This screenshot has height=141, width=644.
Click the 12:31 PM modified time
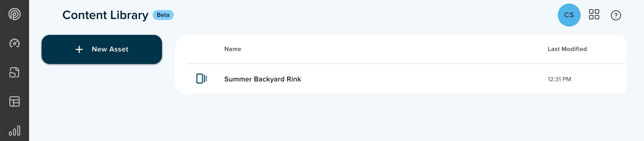(x=559, y=79)
